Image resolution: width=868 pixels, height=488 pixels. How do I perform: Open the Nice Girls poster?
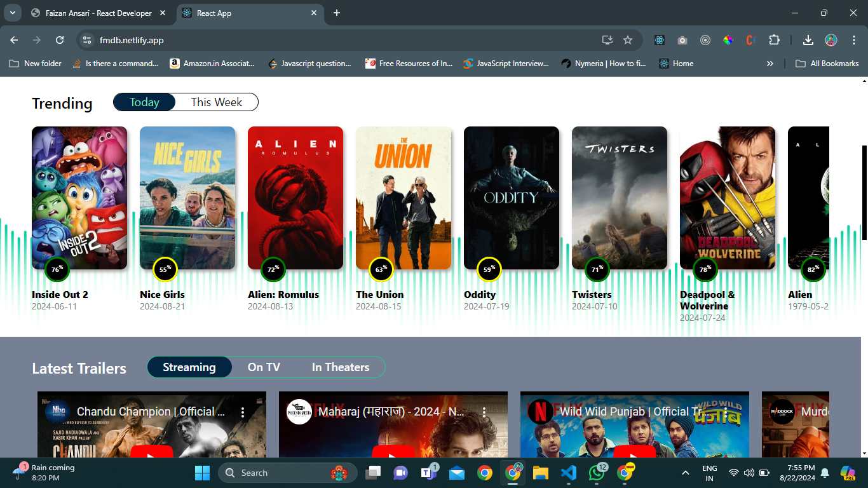pyautogui.click(x=187, y=198)
